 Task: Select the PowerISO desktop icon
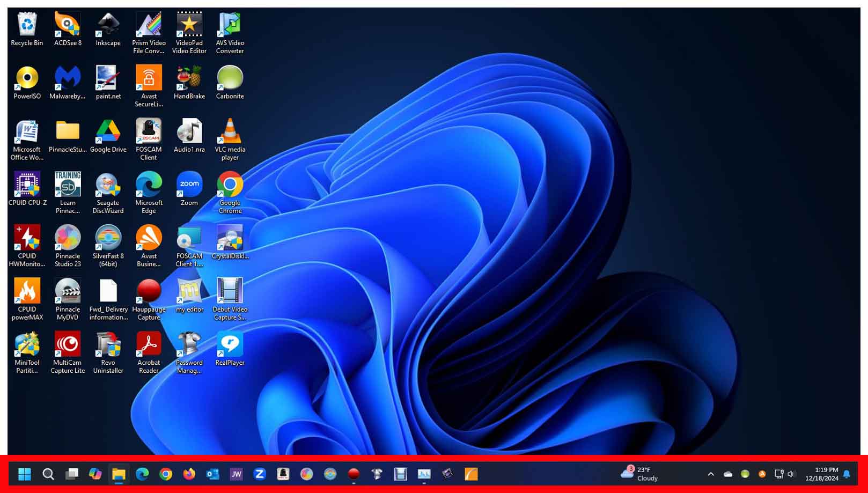pos(27,83)
